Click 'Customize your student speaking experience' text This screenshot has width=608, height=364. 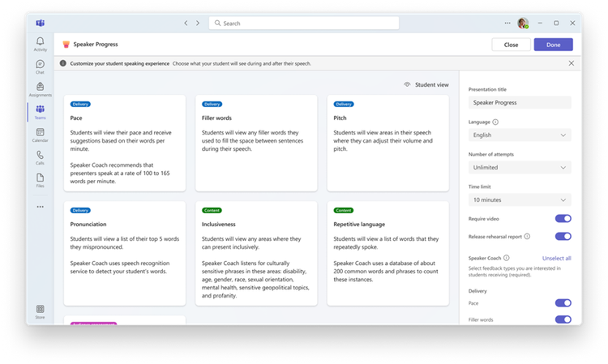click(119, 63)
